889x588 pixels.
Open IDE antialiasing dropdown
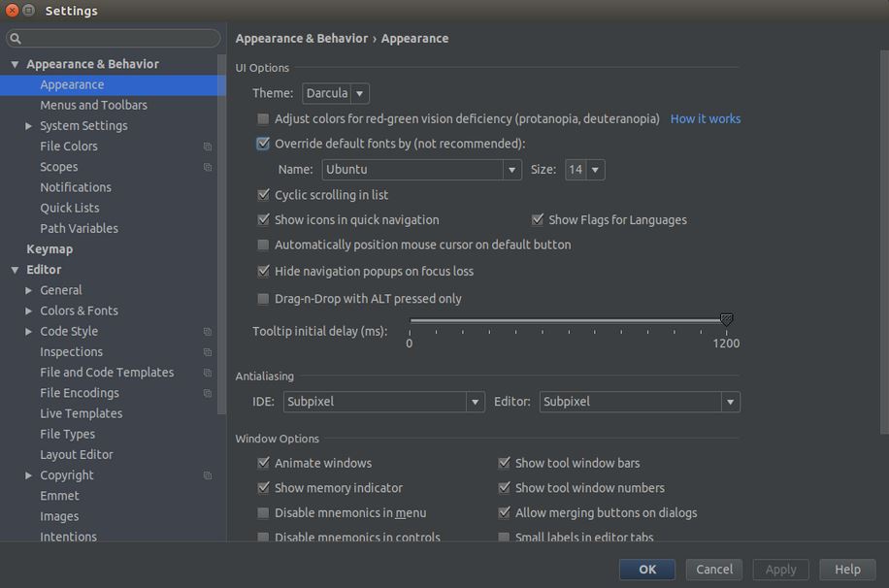[x=383, y=402]
